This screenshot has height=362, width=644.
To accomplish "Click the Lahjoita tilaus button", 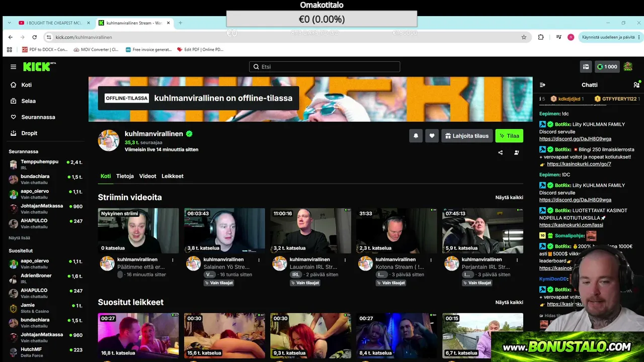I will click(467, 136).
